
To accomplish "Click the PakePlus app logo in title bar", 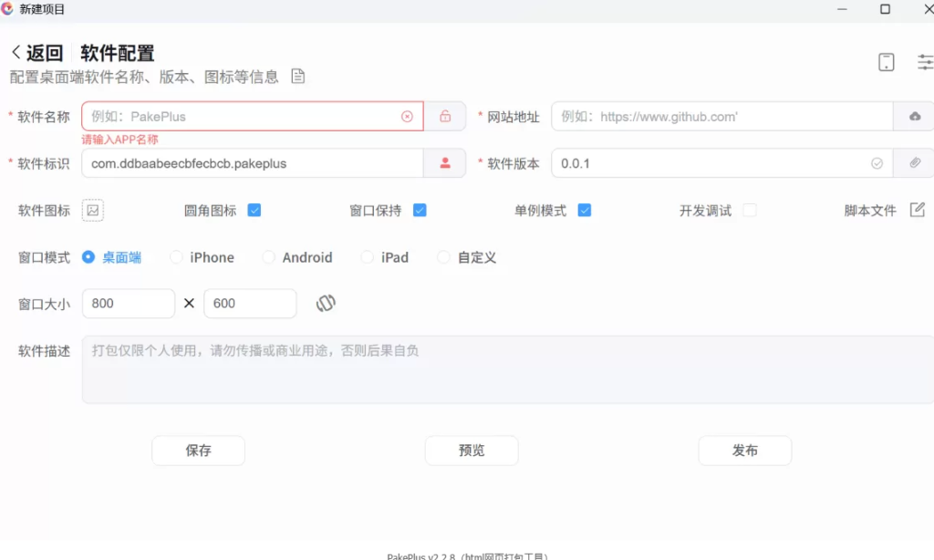I will 7,9.
